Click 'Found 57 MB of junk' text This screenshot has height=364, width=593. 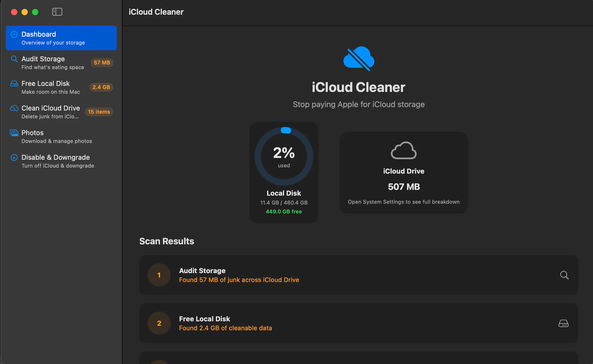(239, 280)
